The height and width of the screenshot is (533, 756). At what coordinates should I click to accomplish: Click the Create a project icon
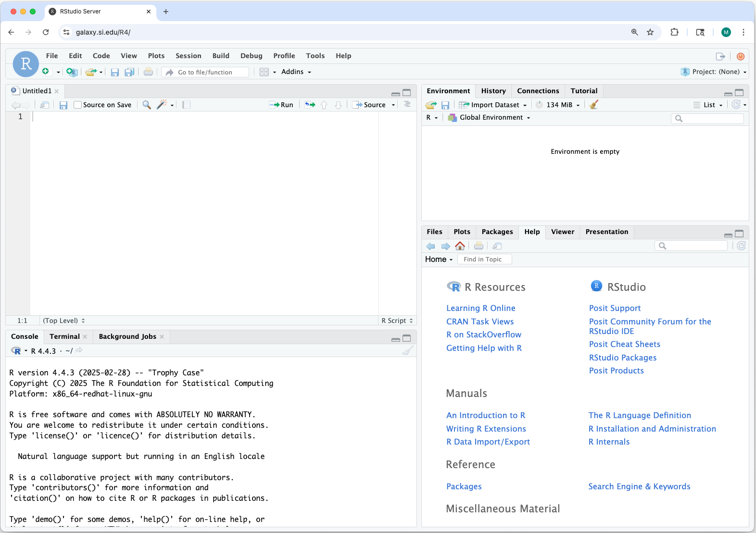(x=72, y=72)
